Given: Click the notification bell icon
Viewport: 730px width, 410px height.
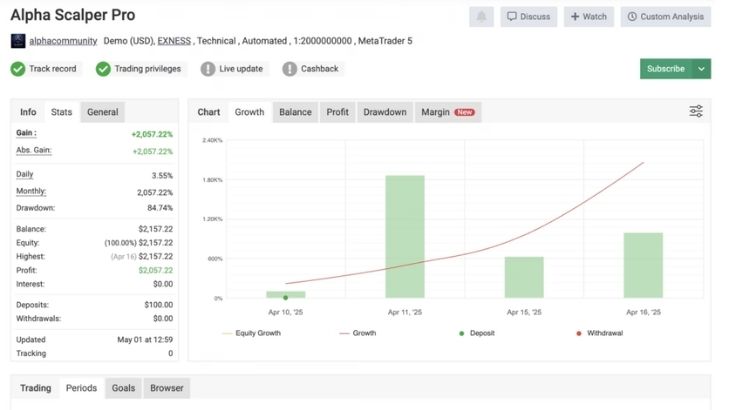Looking at the screenshot, I should pyautogui.click(x=481, y=17).
